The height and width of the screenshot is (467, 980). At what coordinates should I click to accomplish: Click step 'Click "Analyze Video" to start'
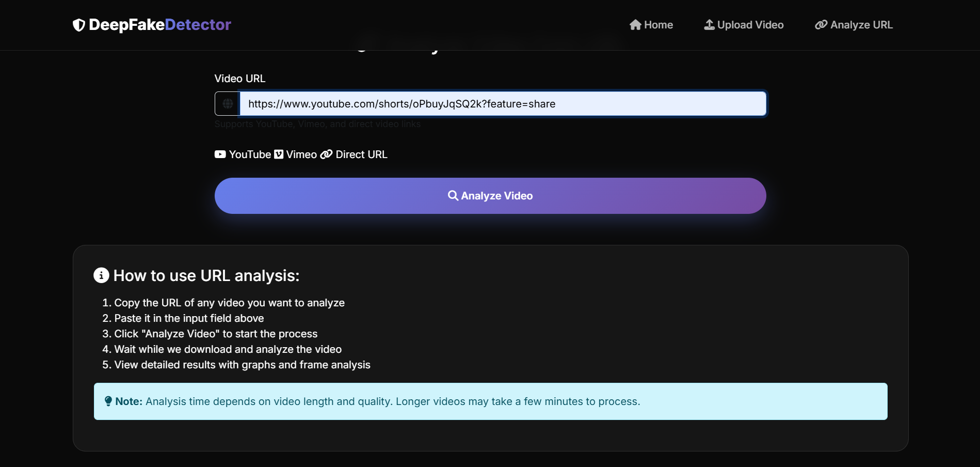216,334
